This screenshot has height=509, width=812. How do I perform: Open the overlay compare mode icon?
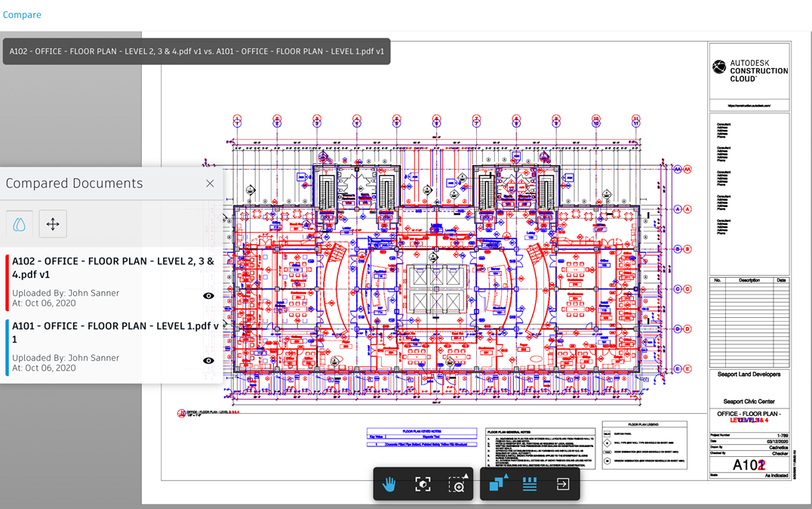pos(497,483)
